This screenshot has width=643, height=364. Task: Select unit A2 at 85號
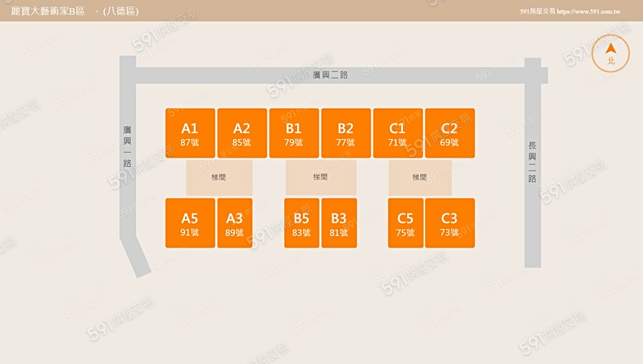(242, 133)
